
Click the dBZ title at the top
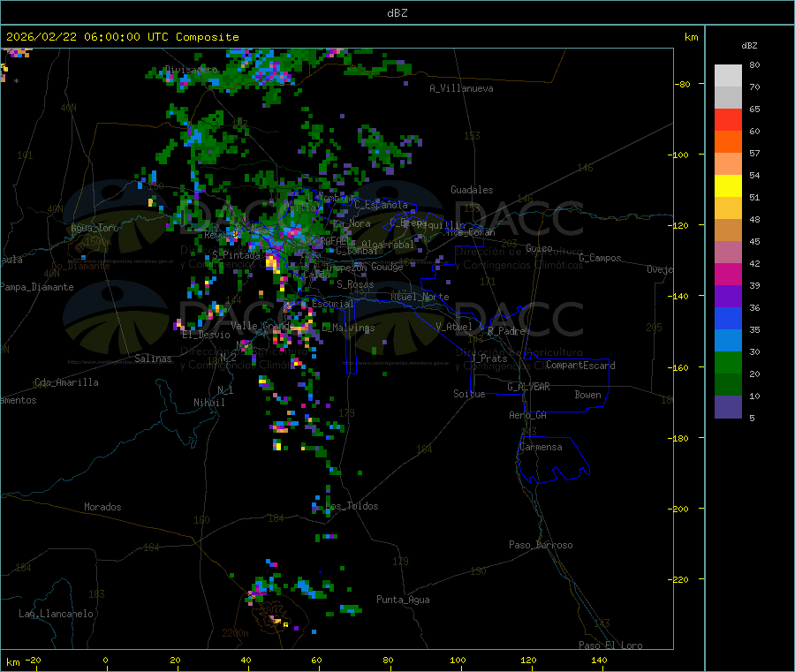pos(397,13)
